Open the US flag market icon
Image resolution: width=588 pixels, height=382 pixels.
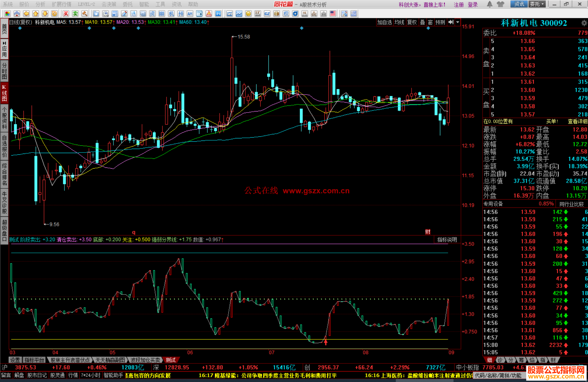(333, 14)
